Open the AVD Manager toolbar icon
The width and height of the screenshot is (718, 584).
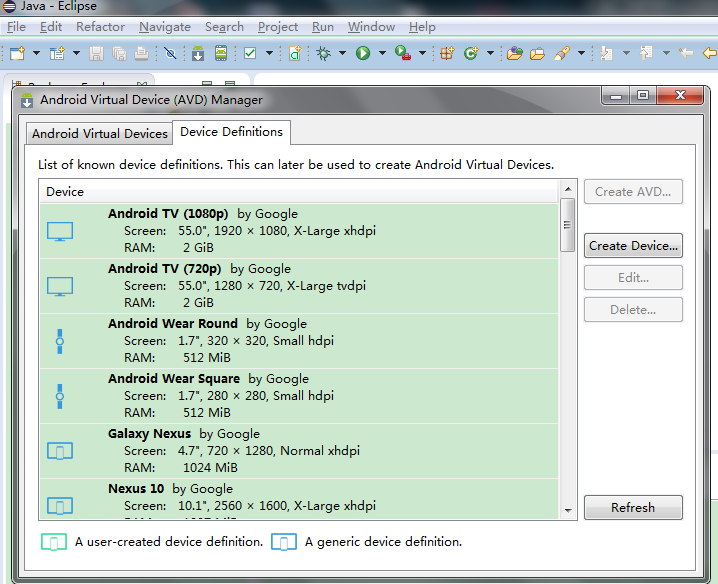click(x=221, y=53)
